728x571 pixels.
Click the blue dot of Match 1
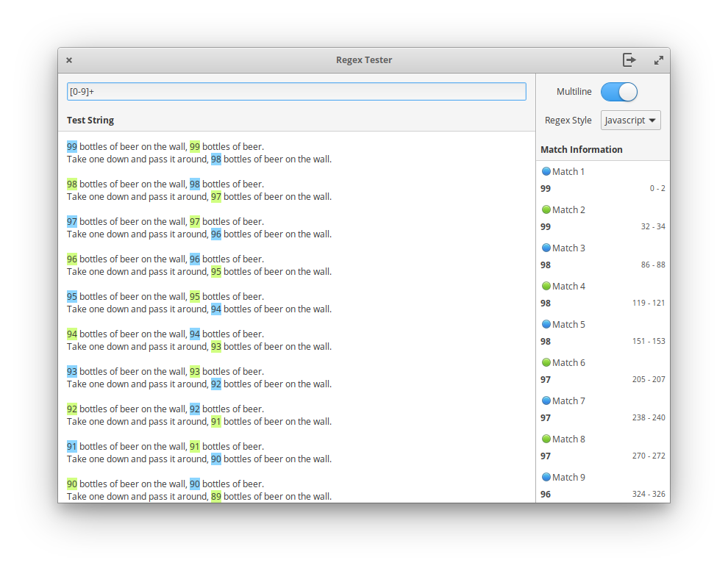click(546, 171)
